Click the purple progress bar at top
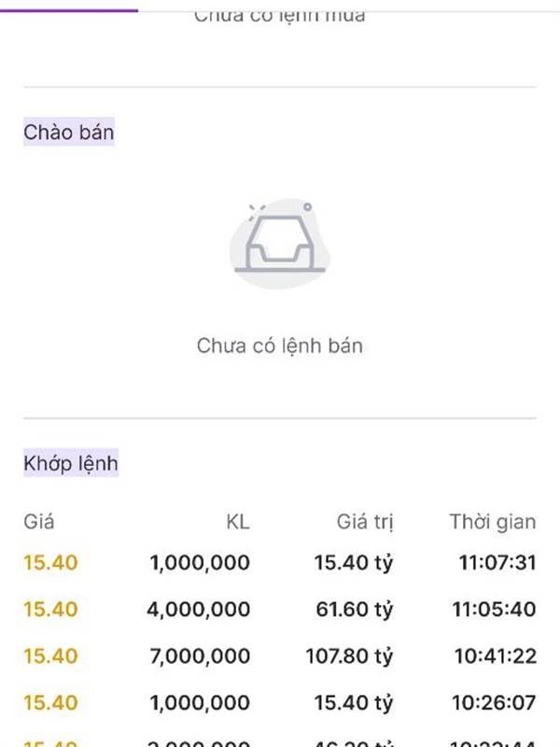Screen dimensions: 560x747 69,9
